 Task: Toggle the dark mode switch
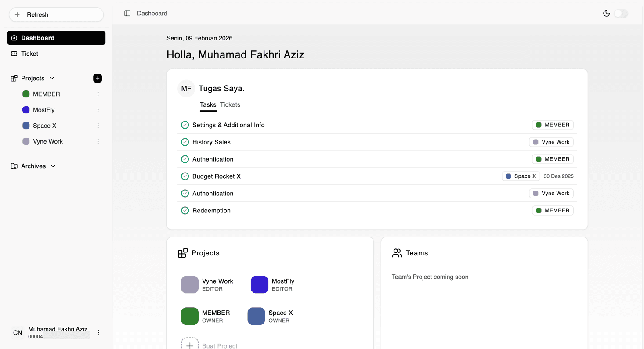click(621, 14)
